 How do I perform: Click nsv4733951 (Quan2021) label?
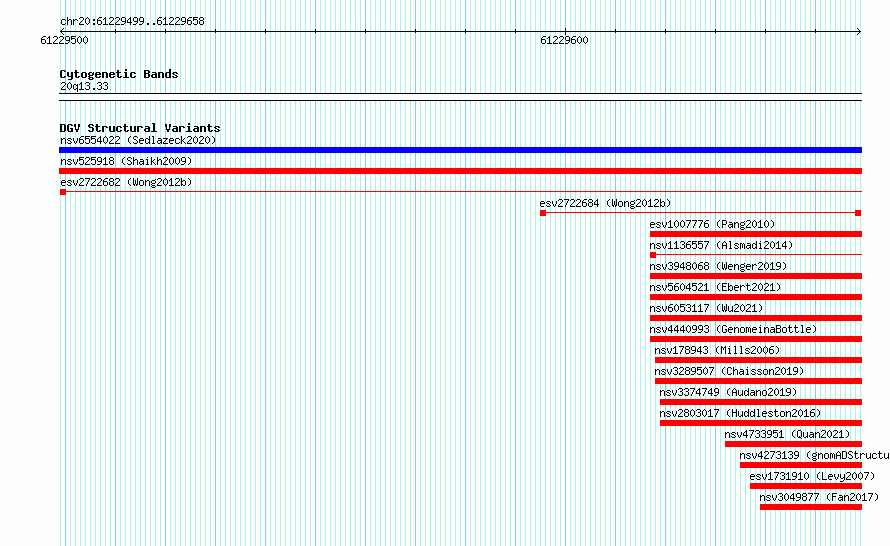tap(787, 434)
